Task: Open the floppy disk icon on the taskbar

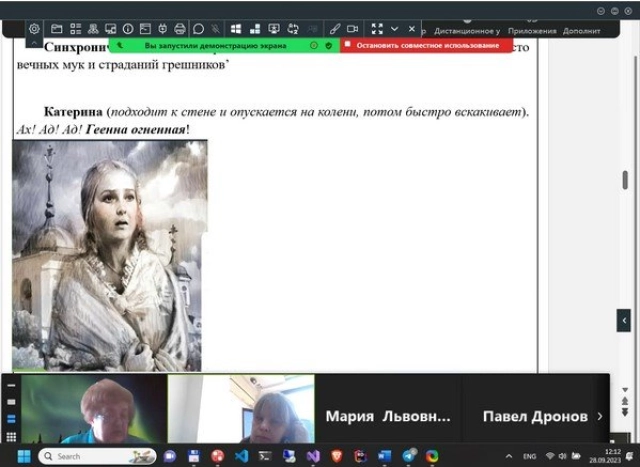Action: pyautogui.click(x=193, y=456)
